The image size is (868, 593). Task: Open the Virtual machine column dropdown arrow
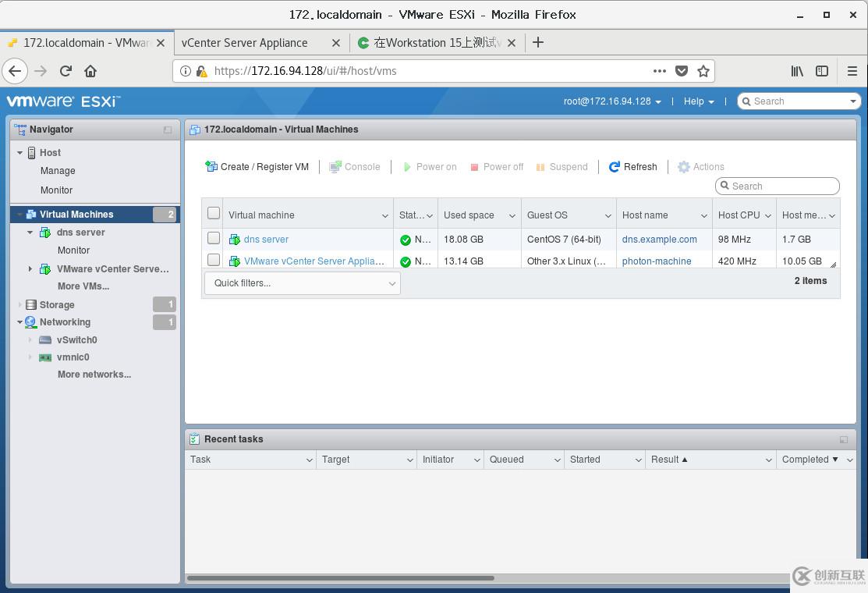click(385, 215)
